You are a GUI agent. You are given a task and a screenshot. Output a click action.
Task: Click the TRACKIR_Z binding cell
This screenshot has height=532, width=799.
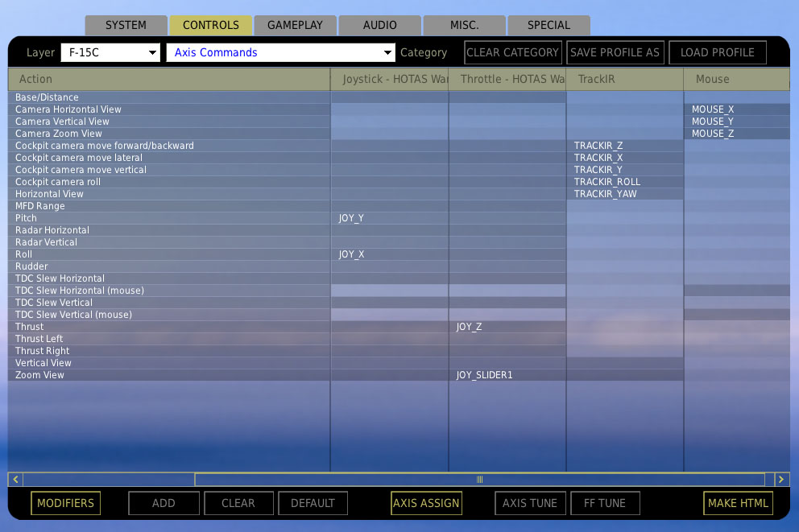coord(625,146)
